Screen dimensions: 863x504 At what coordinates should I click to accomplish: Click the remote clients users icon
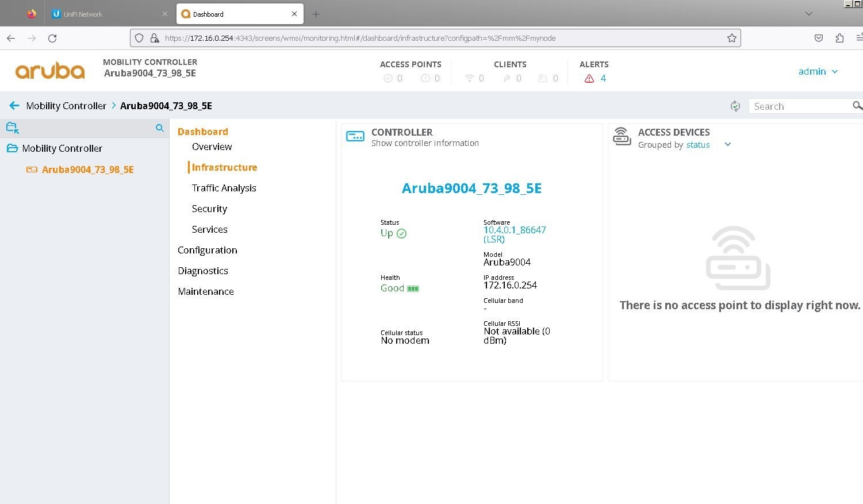pyautogui.click(x=543, y=78)
